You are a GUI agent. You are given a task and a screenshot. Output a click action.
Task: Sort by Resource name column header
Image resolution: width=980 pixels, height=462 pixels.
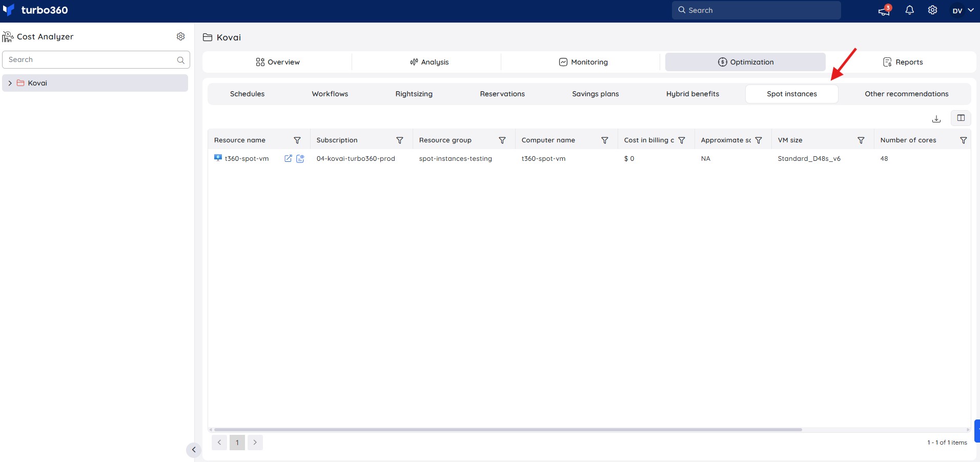[240, 140]
